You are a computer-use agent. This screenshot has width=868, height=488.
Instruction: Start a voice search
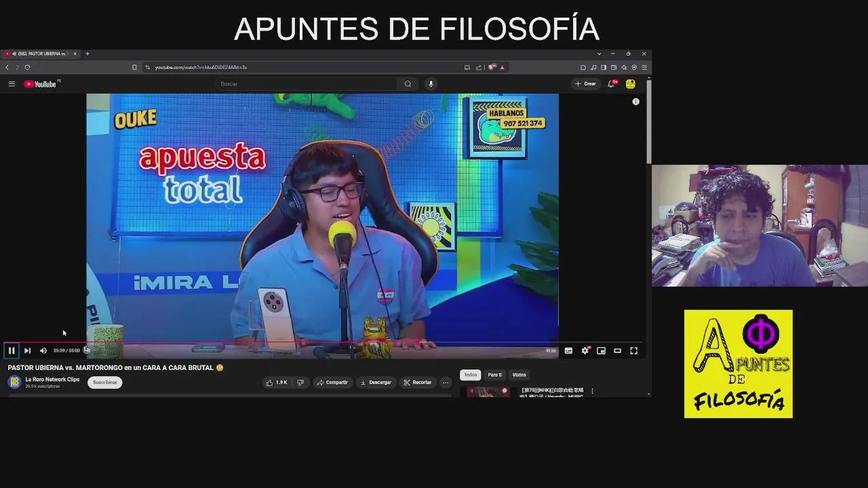point(431,83)
